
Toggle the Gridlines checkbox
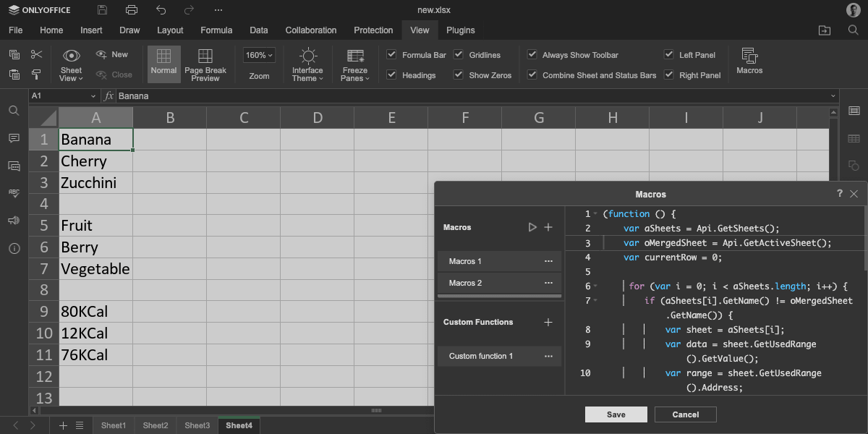coord(458,54)
